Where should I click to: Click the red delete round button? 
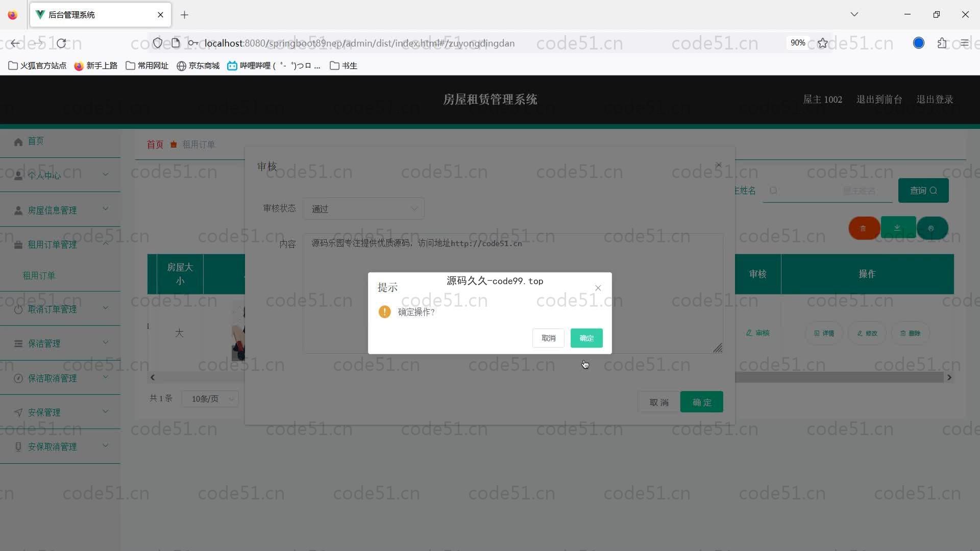[x=864, y=228]
